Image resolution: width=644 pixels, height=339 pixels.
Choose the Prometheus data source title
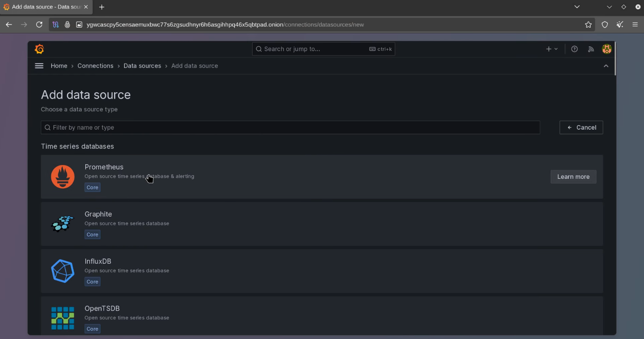[x=104, y=167]
